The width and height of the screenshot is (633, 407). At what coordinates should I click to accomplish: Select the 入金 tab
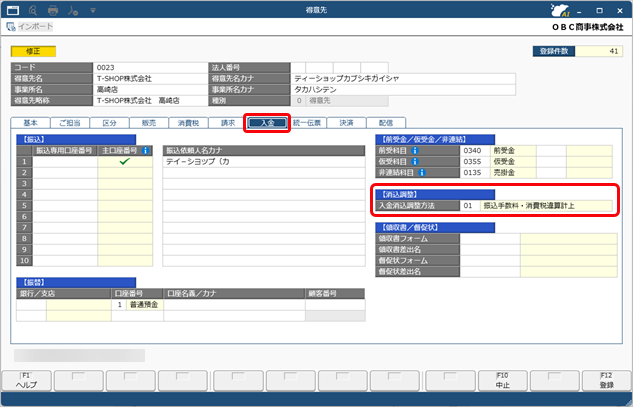pyautogui.click(x=267, y=123)
